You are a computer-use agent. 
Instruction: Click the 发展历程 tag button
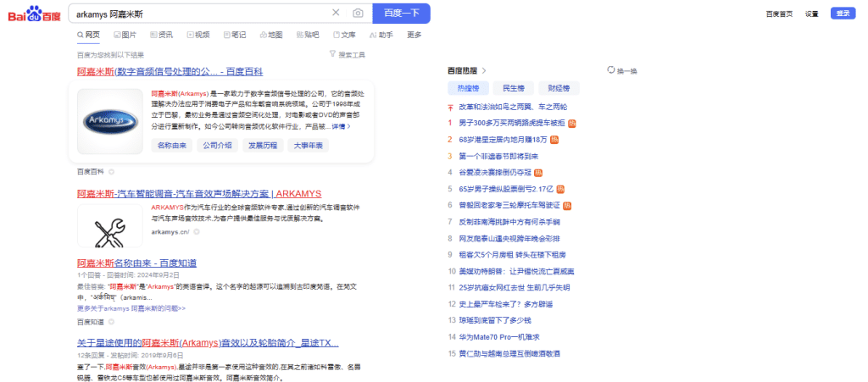pyautogui.click(x=263, y=146)
